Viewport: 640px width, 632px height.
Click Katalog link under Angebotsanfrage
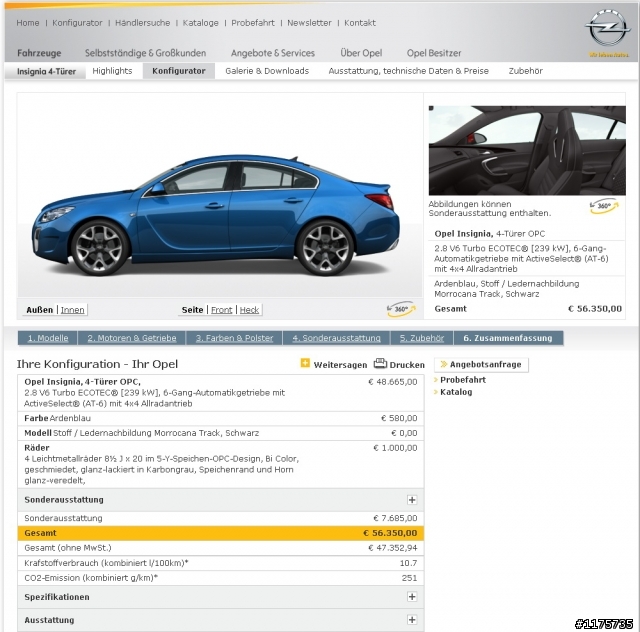[456, 392]
